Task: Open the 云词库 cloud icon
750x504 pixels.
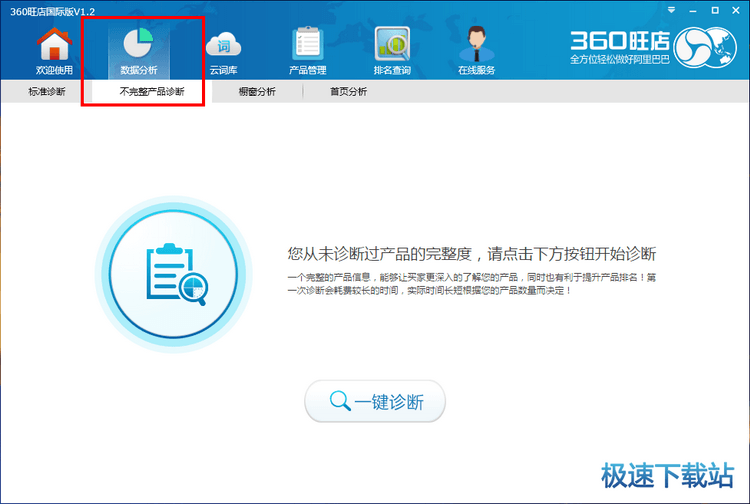Action: [223, 52]
